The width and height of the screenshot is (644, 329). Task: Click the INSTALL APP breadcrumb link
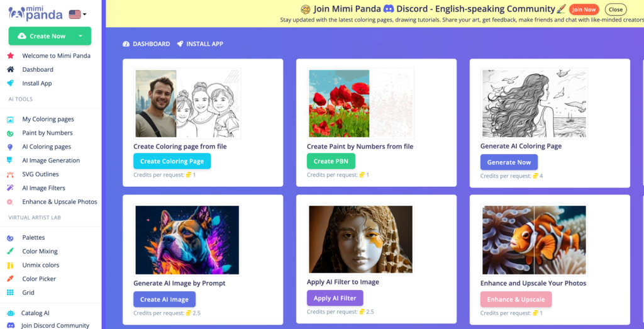click(x=204, y=44)
